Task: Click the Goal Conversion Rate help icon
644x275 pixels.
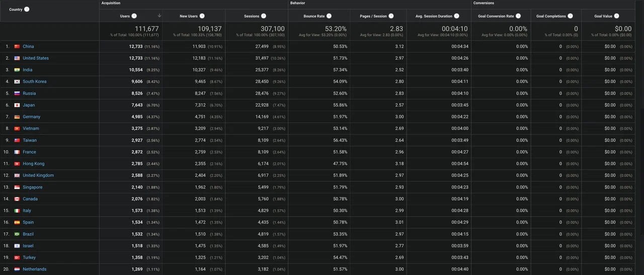Action: [x=518, y=16]
